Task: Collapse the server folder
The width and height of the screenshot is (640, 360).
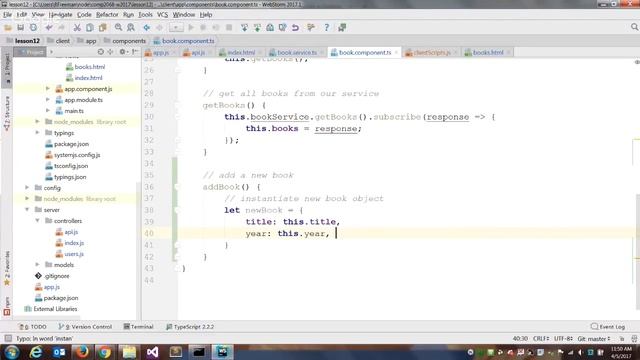Action: point(27,210)
